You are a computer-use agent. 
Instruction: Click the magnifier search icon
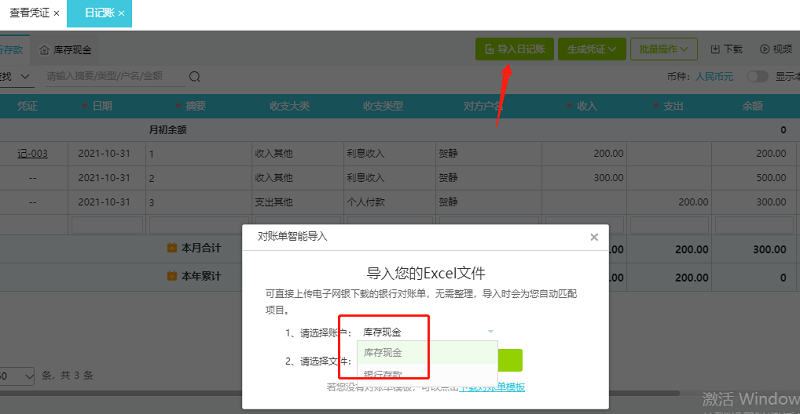(x=194, y=77)
